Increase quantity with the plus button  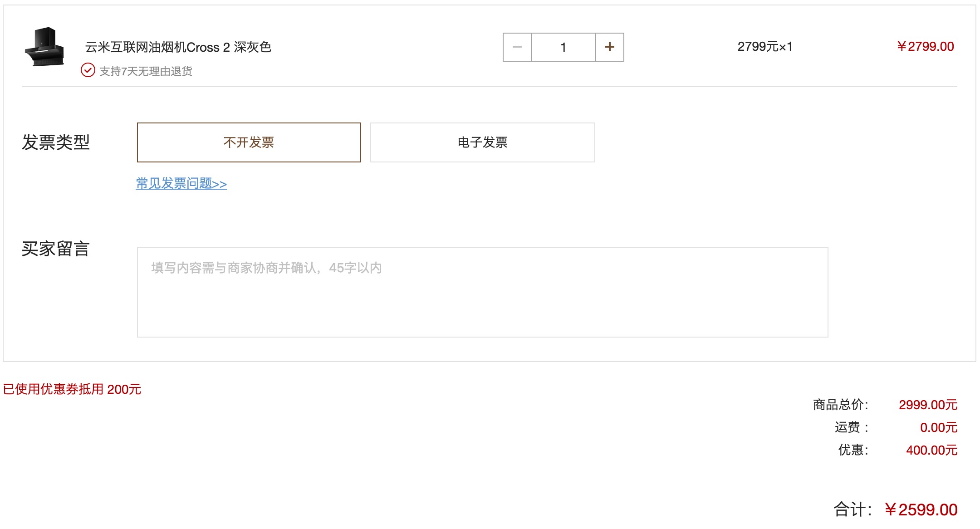(x=610, y=47)
